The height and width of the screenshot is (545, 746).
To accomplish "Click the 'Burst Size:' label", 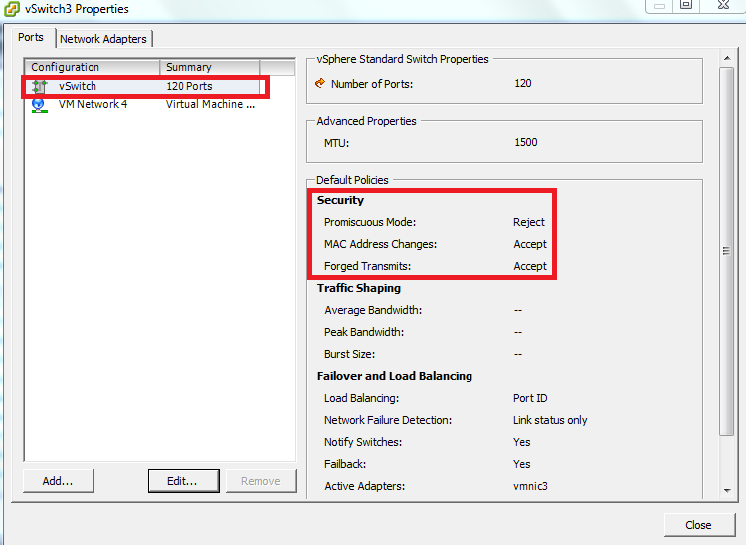I will coord(350,354).
